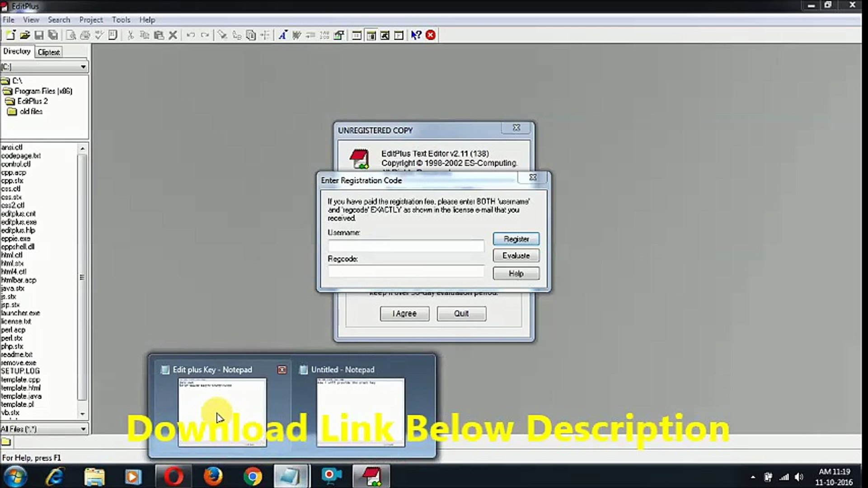Click the Print Preview icon
This screenshot has height=488, width=868.
71,35
